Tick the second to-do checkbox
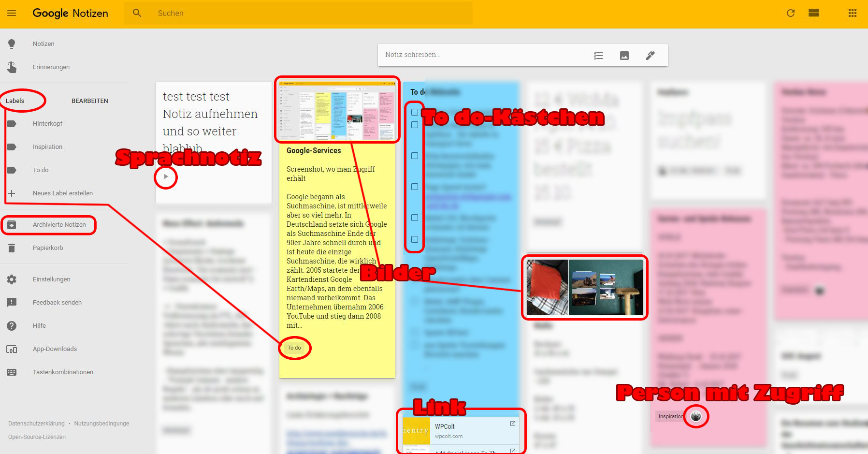Screen dimensions: 868x454 coord(415,125)
